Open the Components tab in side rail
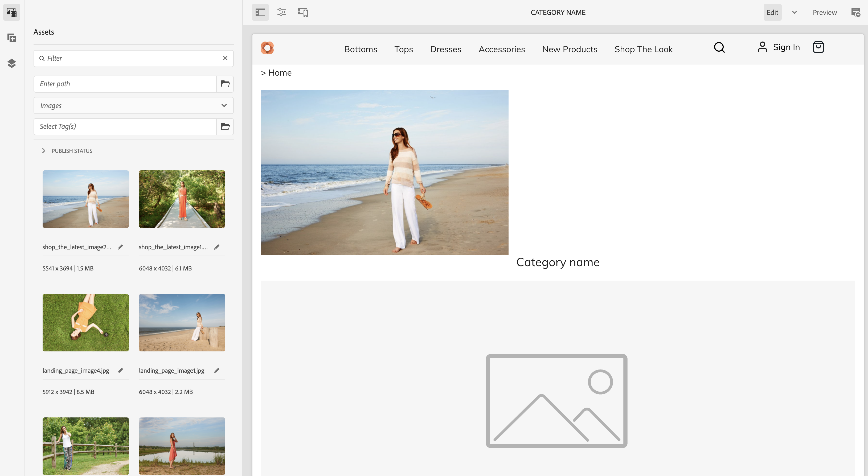Screen dimensions: 868x476 tap(11, 38)
